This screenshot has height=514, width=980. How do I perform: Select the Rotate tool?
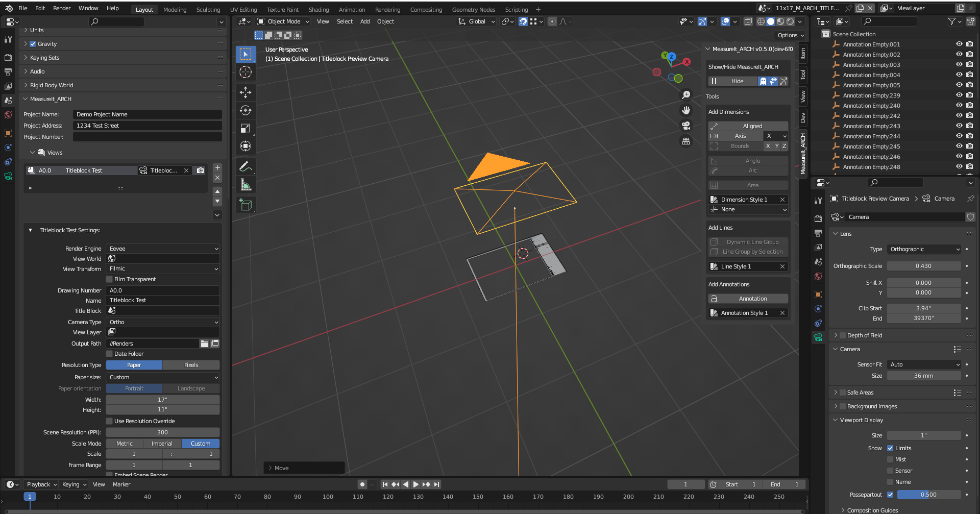pyautogui.click(x=246, y=110)
